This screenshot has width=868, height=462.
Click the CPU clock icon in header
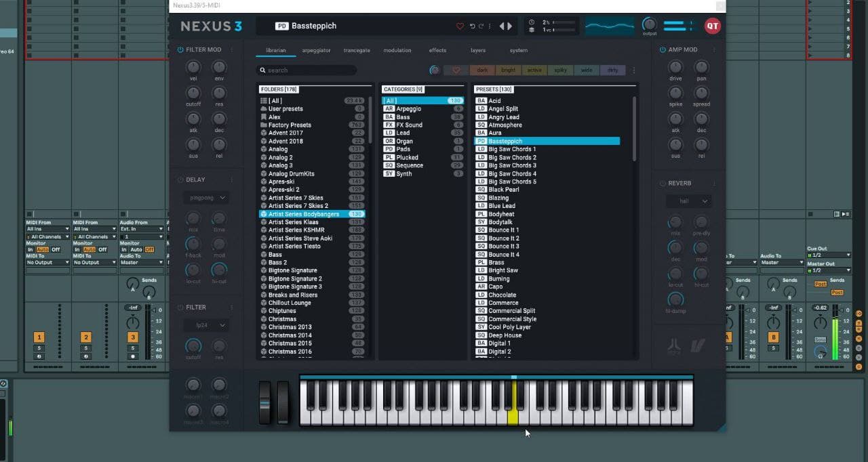(532, 22)
